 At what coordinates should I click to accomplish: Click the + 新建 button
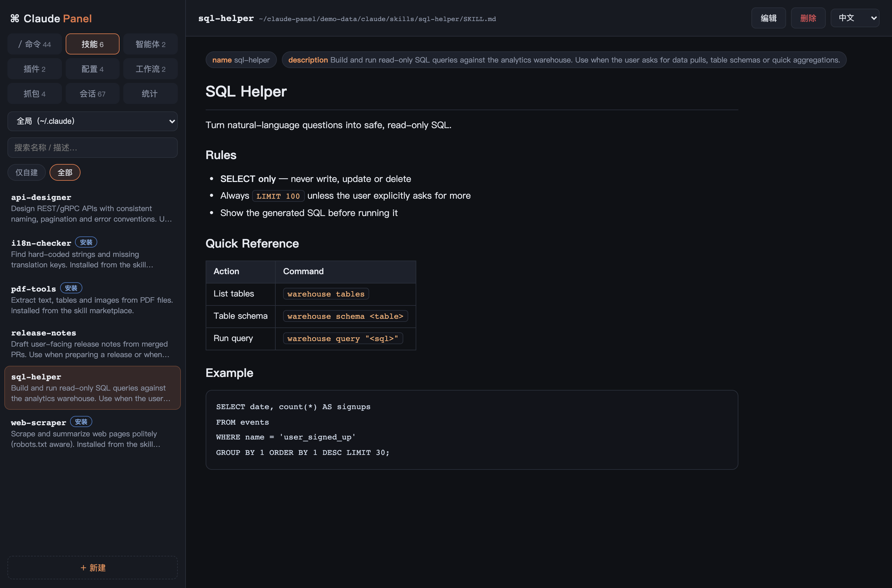(x=92, y=567)
